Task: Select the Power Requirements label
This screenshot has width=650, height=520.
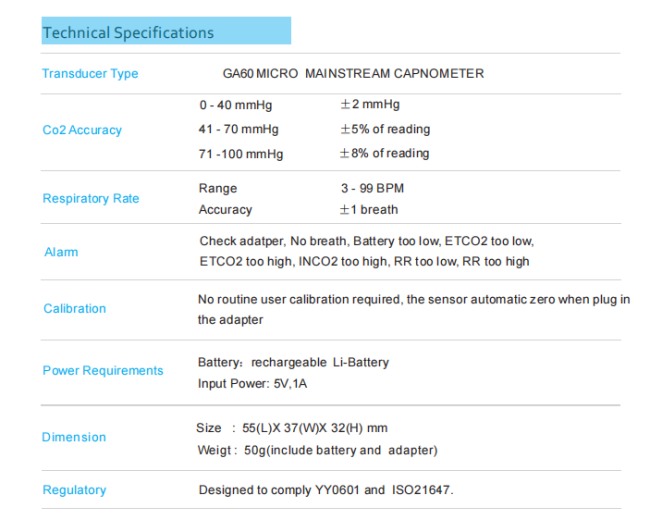Action: 103,371
